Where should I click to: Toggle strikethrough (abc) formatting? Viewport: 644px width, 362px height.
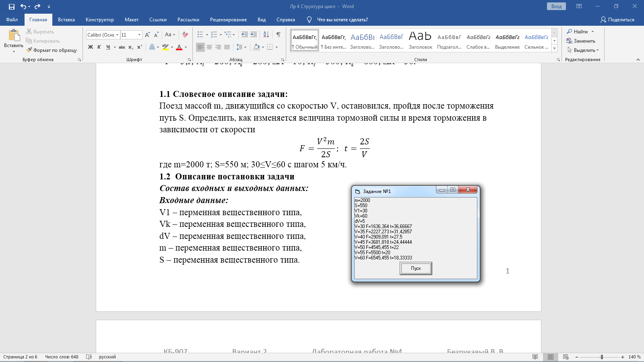pyautogui.click(x=122, y=47)
